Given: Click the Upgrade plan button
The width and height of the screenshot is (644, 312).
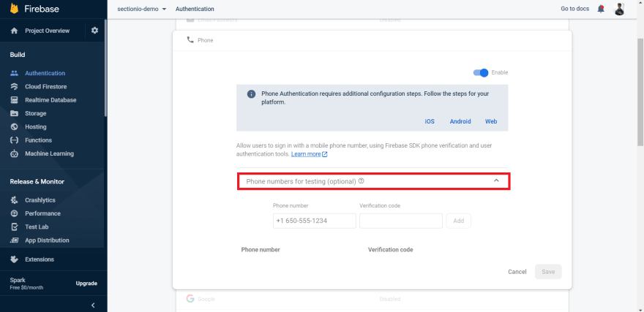Looking at the screenshot, I should pos(86,284).
